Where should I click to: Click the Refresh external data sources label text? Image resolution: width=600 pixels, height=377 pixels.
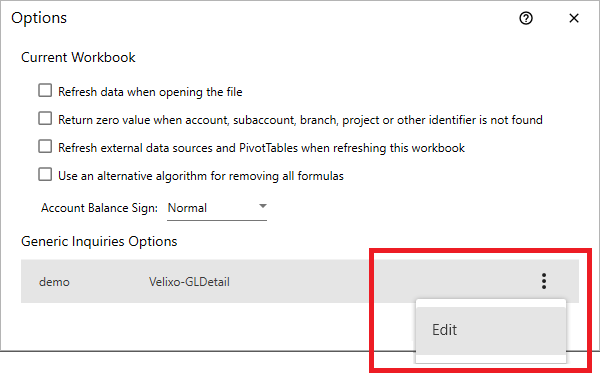pyautogui.click(x=261, y=148)
